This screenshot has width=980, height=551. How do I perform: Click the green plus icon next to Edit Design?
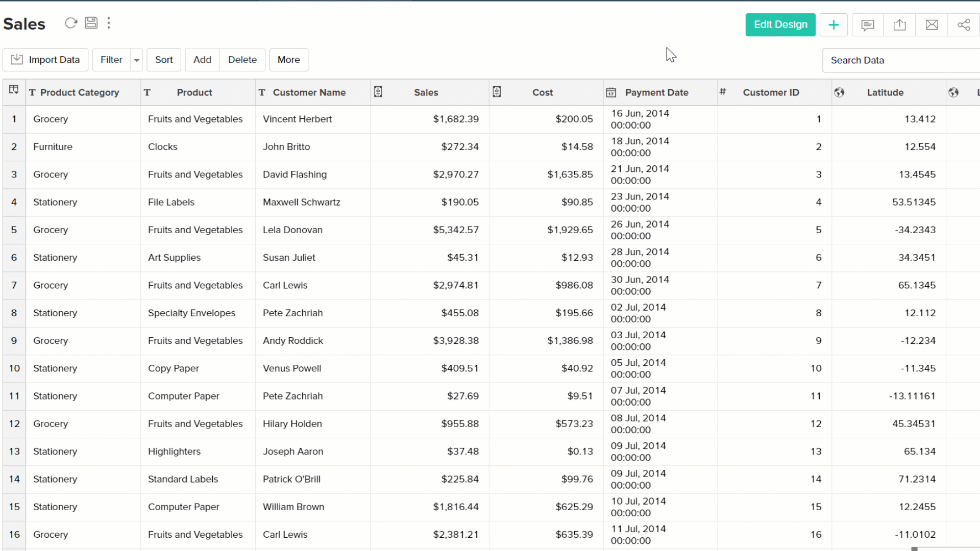[x=834, y=24]
